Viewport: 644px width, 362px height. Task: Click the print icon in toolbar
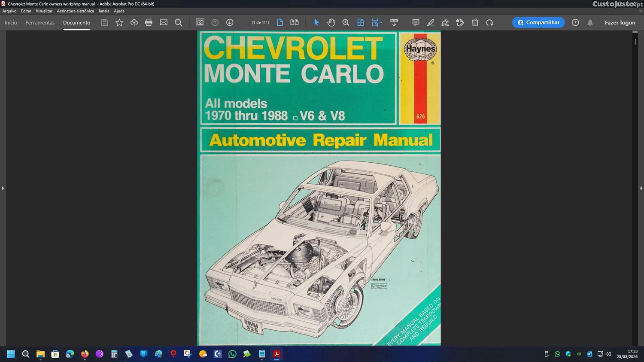coord(149,22)
